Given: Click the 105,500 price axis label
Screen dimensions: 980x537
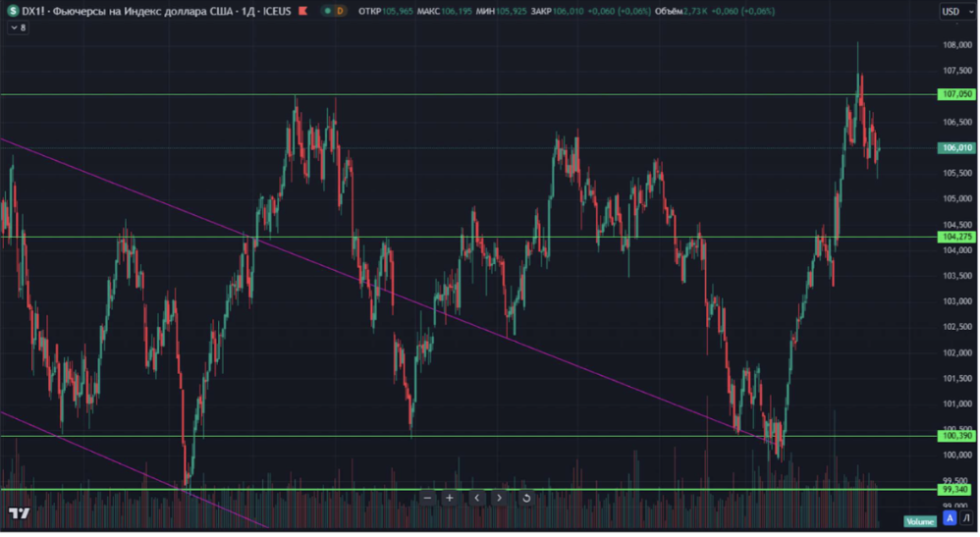Looking at the screenshot, I should tap(956, 173).
